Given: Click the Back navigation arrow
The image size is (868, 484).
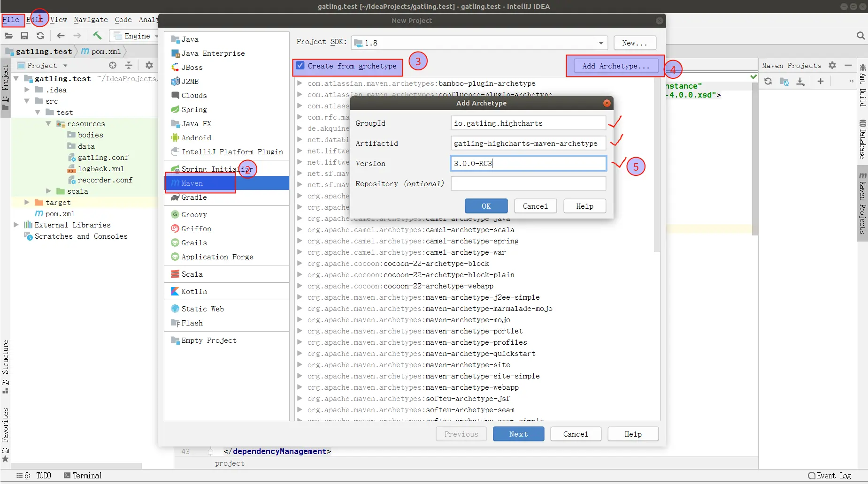Looking at the screenshot, I should 61,36.
